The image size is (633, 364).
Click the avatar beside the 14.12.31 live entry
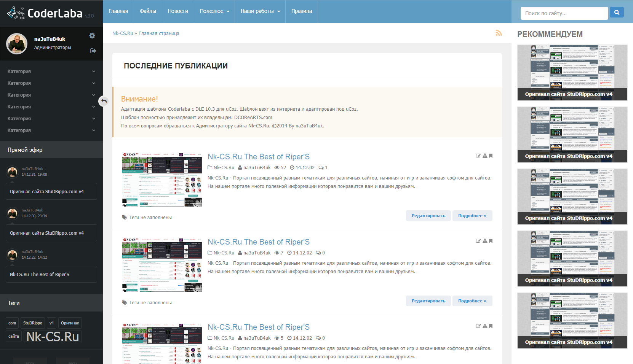13,172
